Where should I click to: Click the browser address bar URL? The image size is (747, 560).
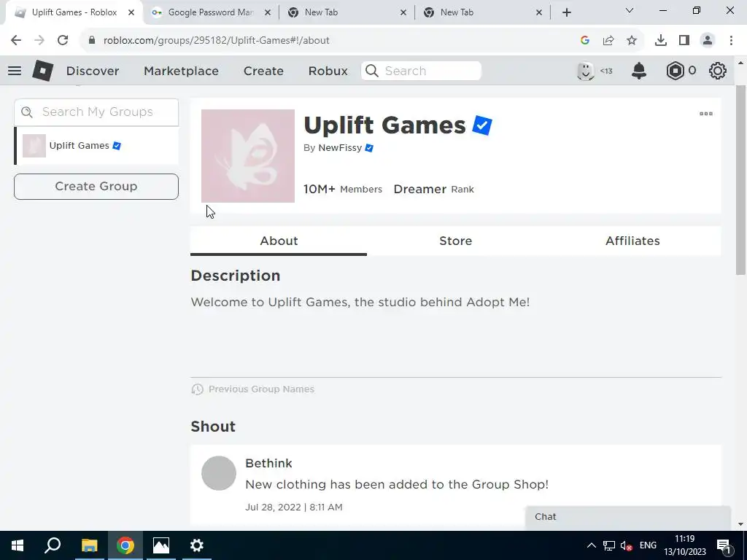[216, 41]
